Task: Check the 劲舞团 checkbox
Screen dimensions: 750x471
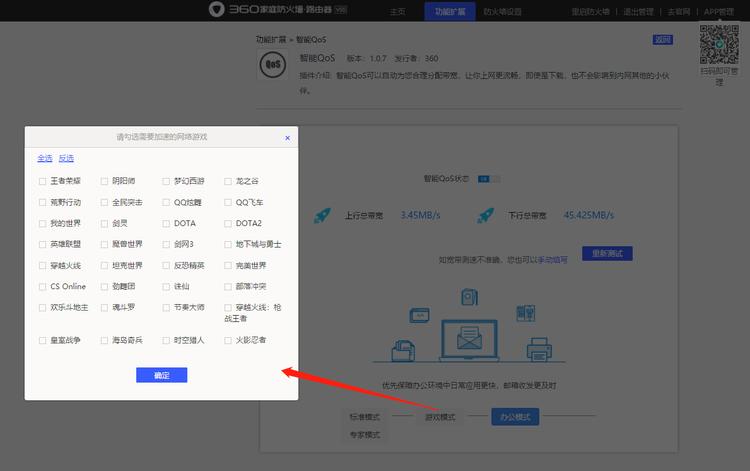Action: pyautogui.click(x=104, y=286)
